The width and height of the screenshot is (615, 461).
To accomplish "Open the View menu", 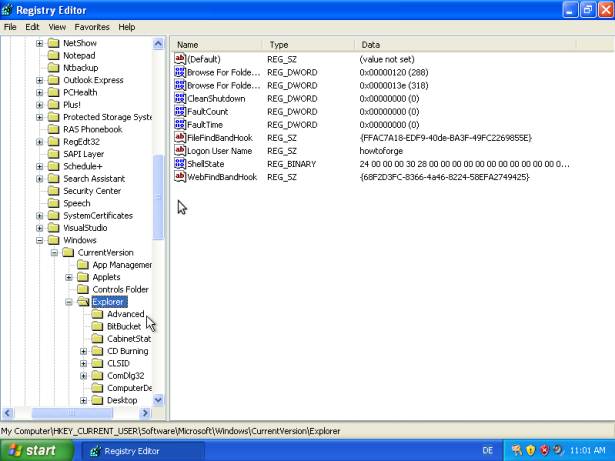I will (57, 27).
